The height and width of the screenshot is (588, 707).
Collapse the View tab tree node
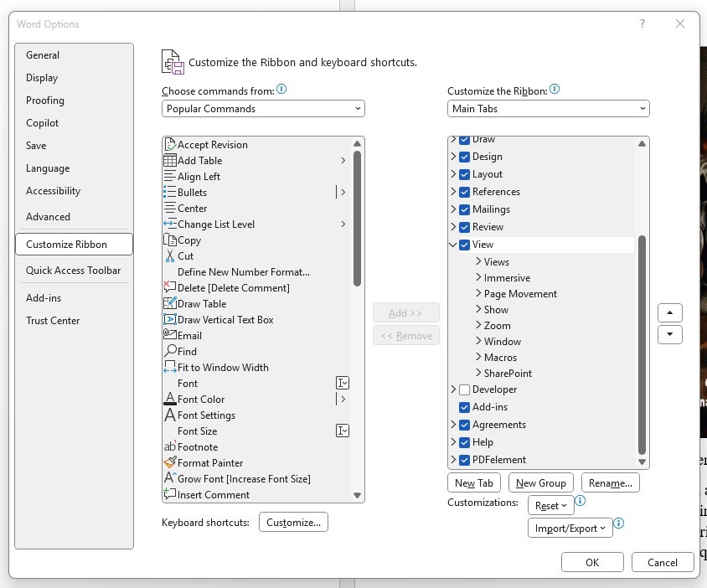tap(453, 245)
